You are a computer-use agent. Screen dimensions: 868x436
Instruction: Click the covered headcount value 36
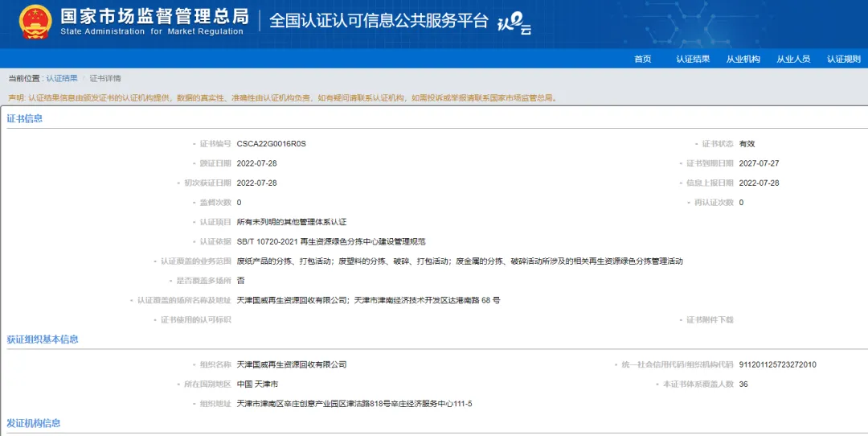pos(743,385)
